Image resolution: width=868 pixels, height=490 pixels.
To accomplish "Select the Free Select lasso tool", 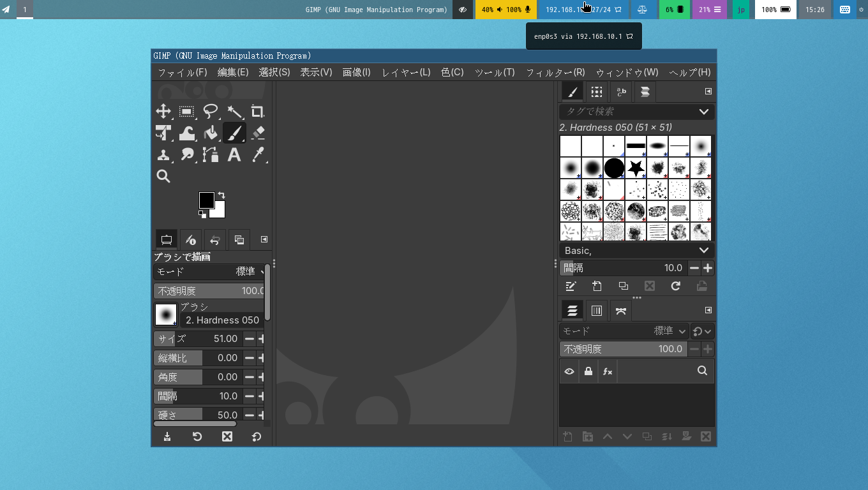I will [x=211, y=112].
